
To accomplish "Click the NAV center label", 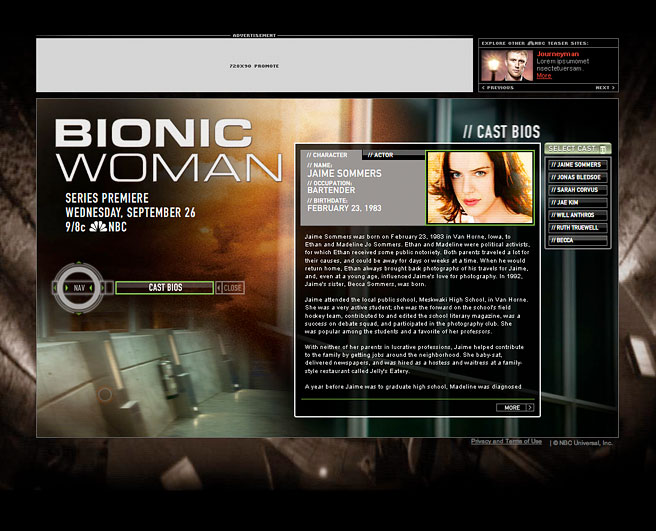I will point(79,288).
